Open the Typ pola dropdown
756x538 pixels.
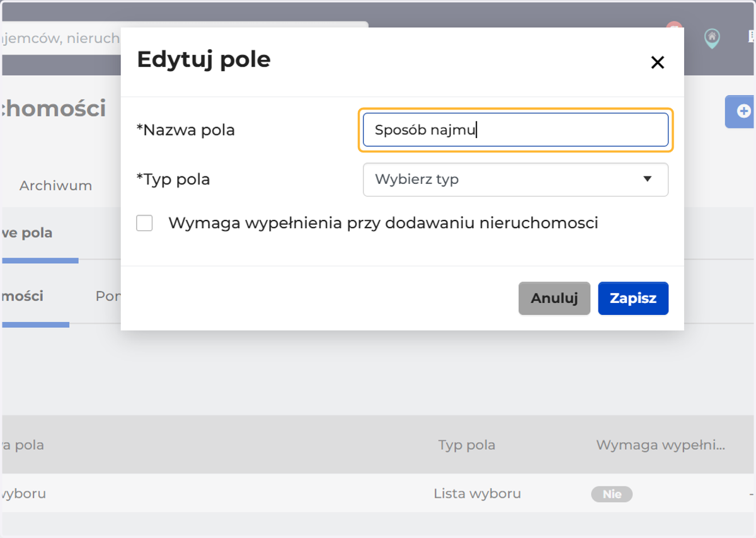515,180
